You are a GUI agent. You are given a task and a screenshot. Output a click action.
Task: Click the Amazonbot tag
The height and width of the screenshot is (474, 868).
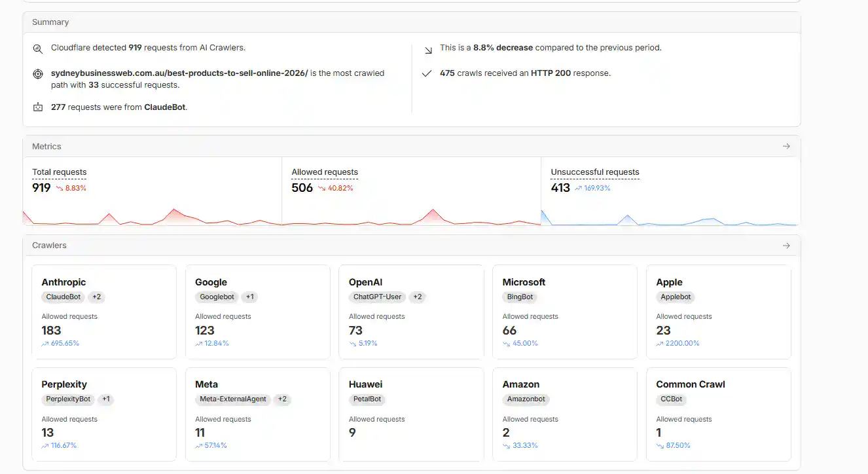click(x=526, y=399)
